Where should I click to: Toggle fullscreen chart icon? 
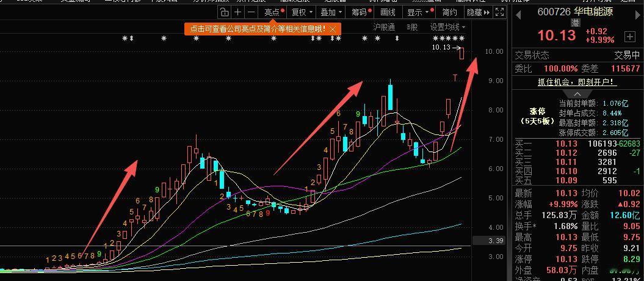(x=499, y=12)
